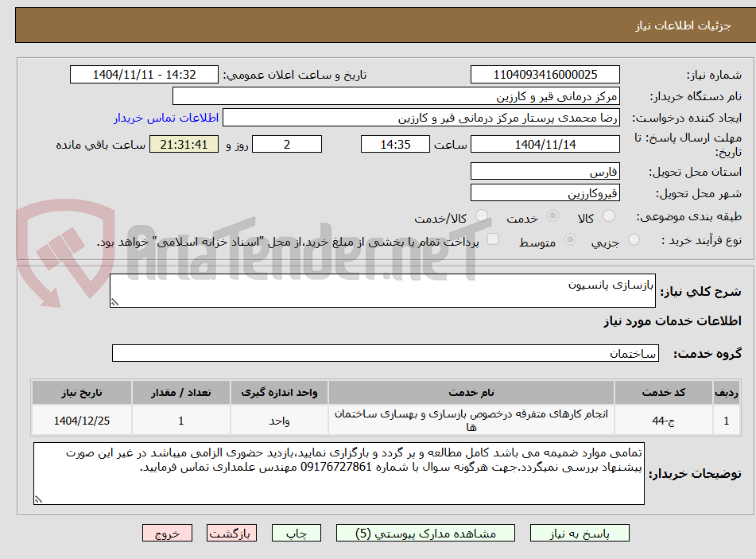Select the کالا radio button
This screenshot has height=559, width=756.
tap(609, 216)
